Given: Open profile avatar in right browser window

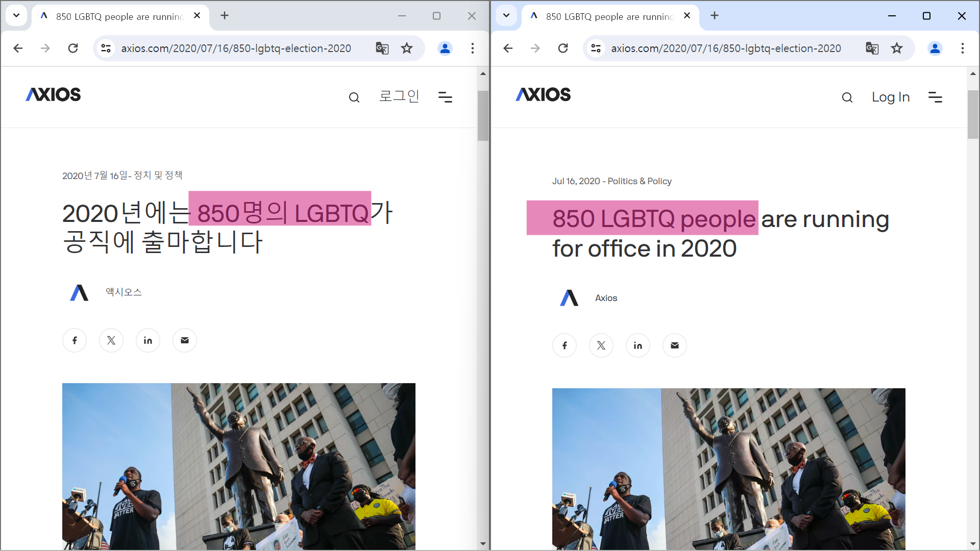Looking at the screenshot, I should point(935,48).
